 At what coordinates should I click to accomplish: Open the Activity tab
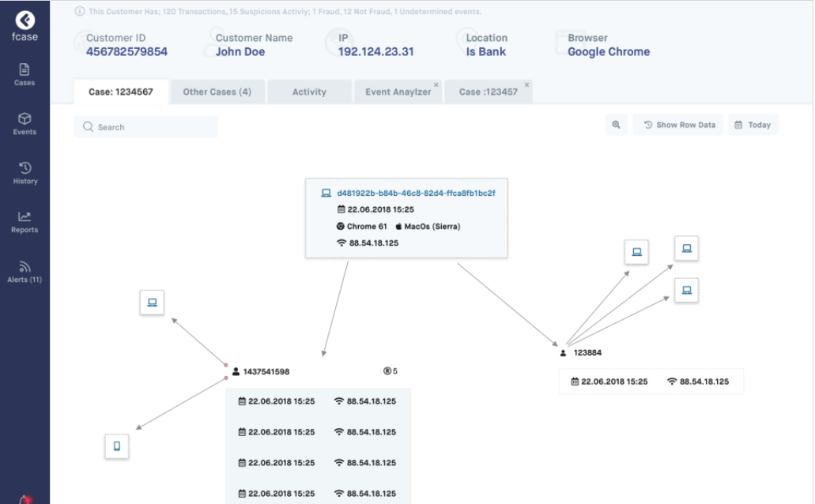tap(309, 92)
